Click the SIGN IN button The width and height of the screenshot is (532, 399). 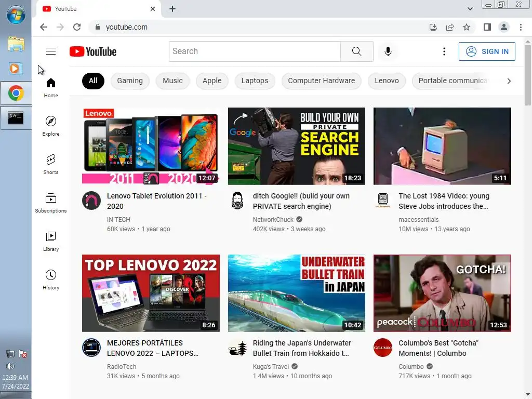tap(487, 51)
